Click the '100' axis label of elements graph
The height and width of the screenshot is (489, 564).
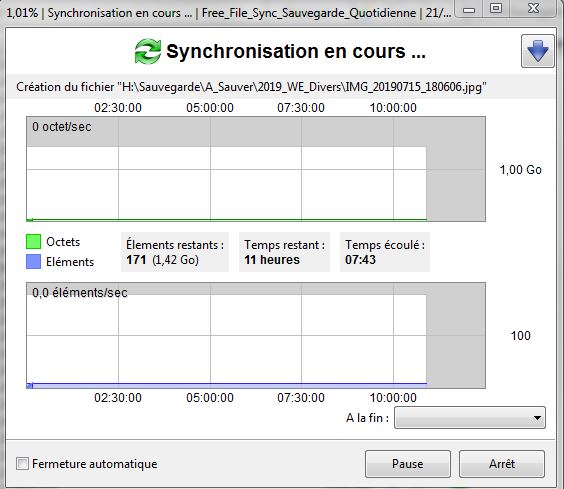[520, 336]
